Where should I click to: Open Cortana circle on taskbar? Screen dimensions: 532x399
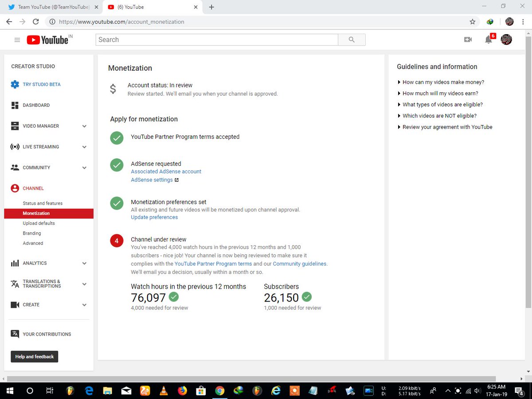[x=30, y=391]
